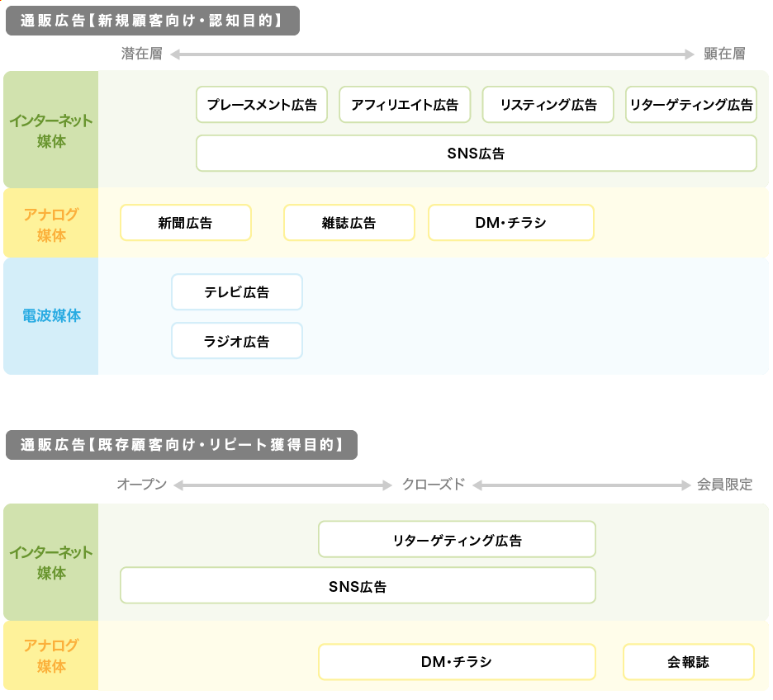Screen dimensions: 773x700
Task: Click the プレースメント広告 box
Action: coord(262,105)
